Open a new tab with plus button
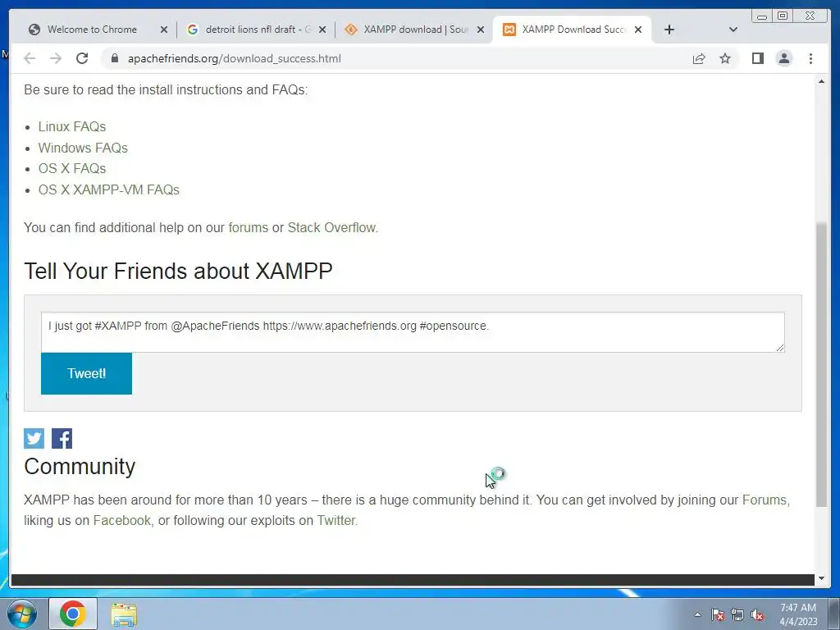Viewport: 840px width, 630px height. point(669,30)
